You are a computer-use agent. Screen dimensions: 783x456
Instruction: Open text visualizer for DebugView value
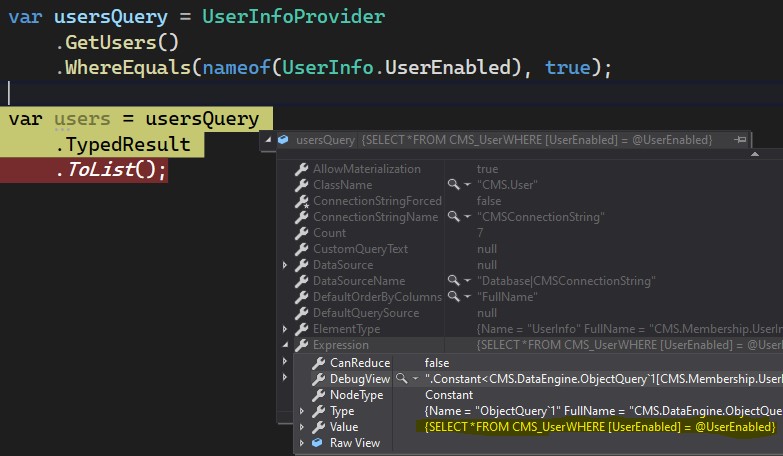401,378
